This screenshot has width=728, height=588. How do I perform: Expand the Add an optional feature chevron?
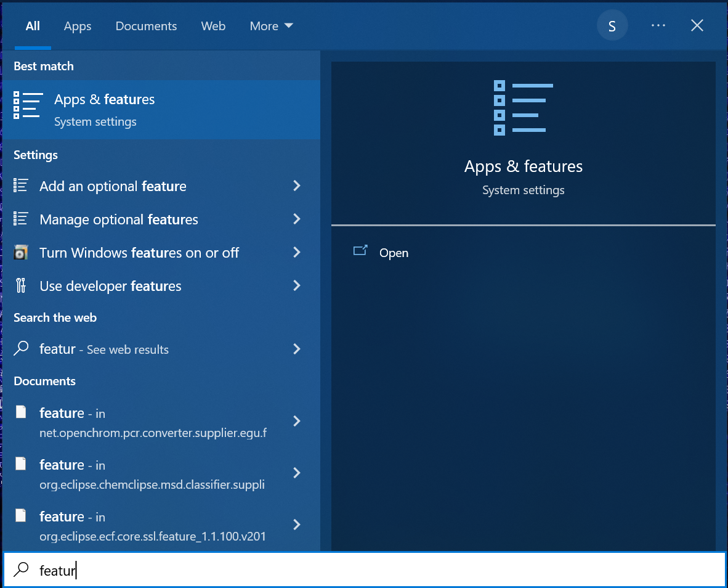coord(297,186)
